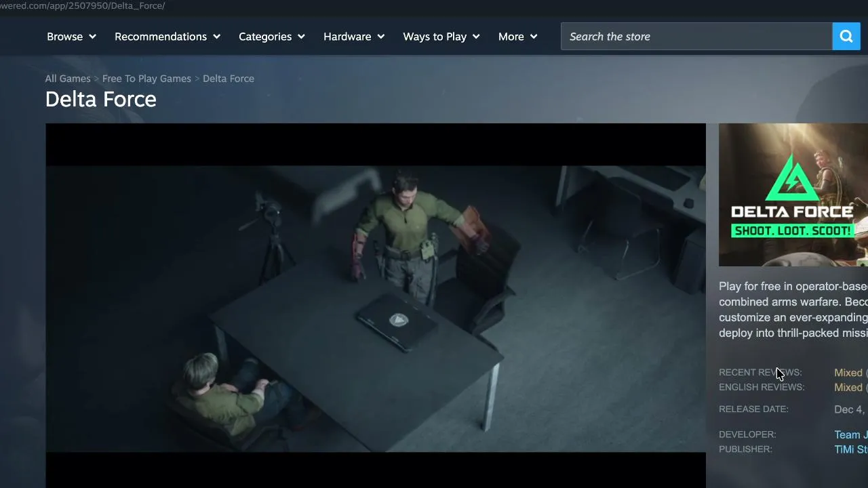The height and width of the screenshot is (488, 868).
Task: Click the DEVELOPER label
Action: pos(747,434)
